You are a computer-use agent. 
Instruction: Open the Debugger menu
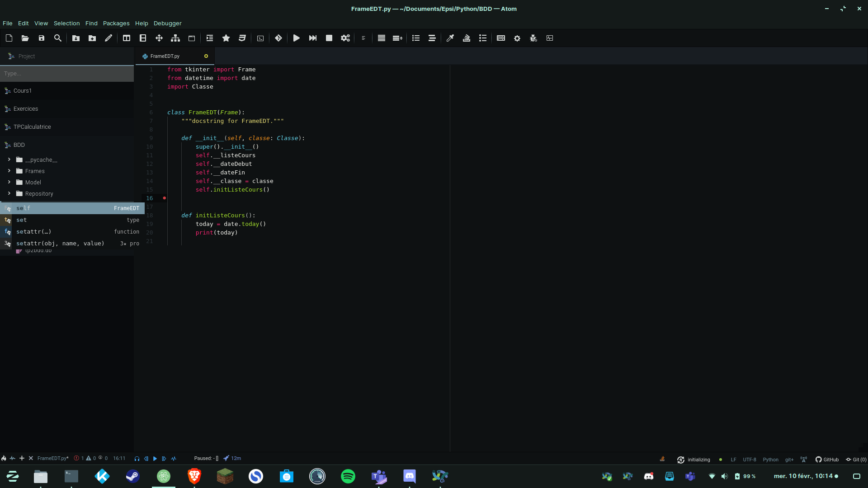pyautogui.click(x=167, y=23)
